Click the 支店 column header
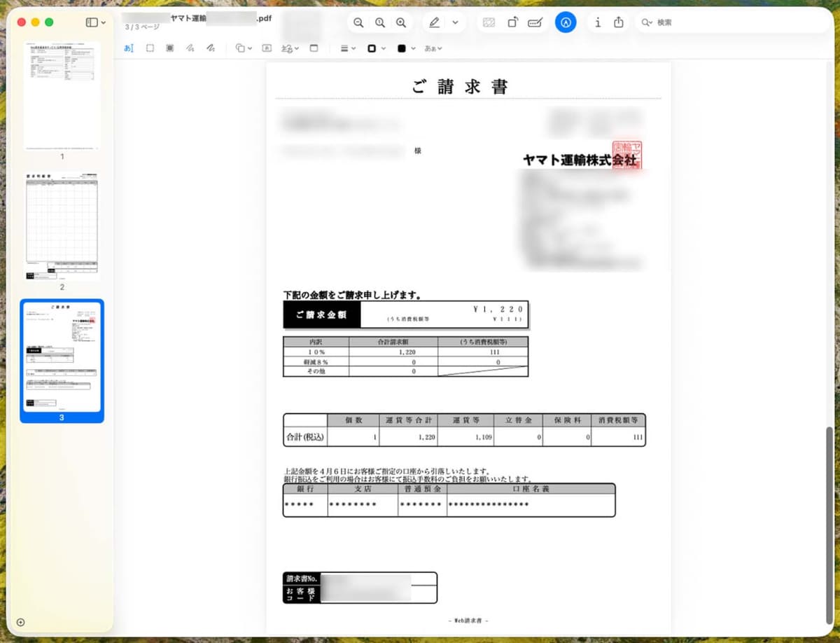 [x=363, y=489]
